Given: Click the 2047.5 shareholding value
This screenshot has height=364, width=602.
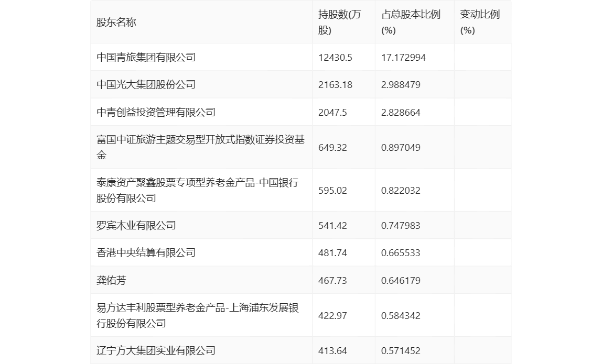Looking at the screenshot, I should point(332,113).
